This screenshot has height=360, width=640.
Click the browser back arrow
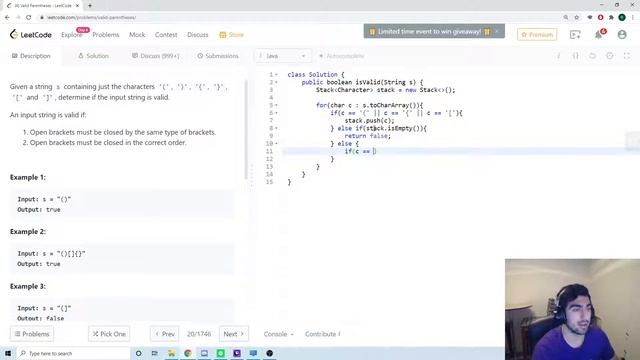[x=7, y=17]
